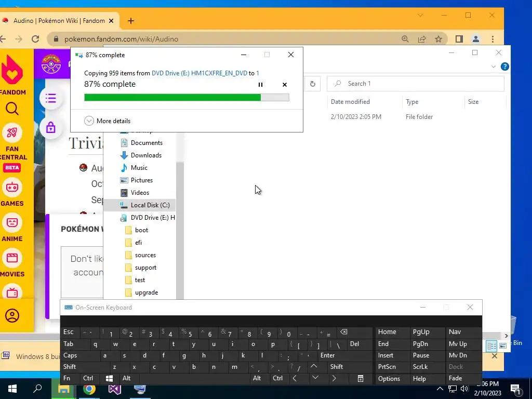
Task: Select the Audino Pokémon Wiki tab
Action: point(59,21)
